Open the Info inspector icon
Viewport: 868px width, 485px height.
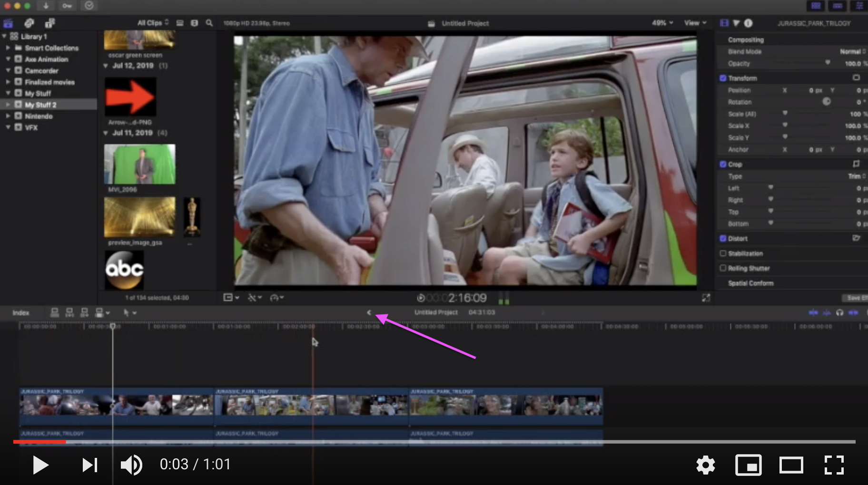[x=748, y=23]
